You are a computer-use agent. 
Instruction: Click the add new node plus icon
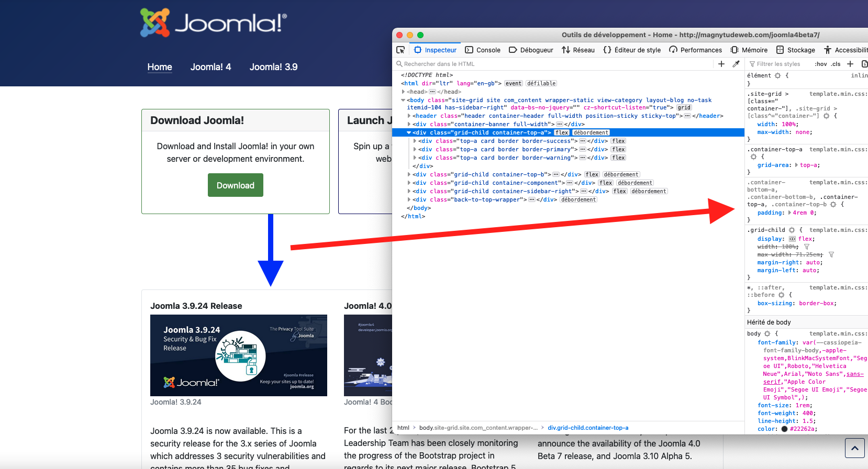pos(721,64)
